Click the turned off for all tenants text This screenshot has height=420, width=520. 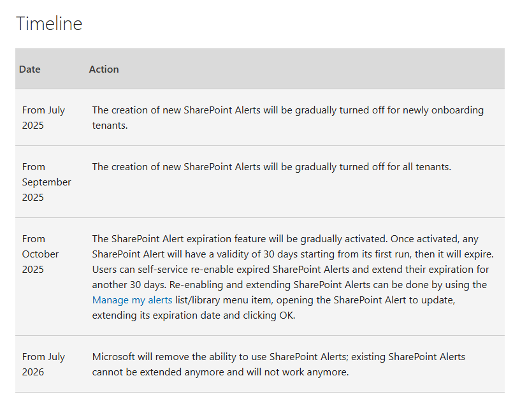(x=271, y=167)
